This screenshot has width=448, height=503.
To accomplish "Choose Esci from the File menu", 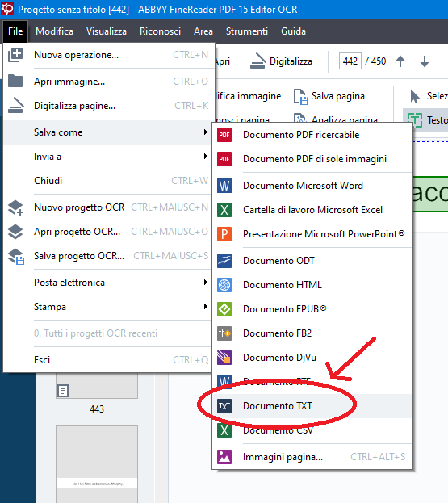I will point(107,360).
